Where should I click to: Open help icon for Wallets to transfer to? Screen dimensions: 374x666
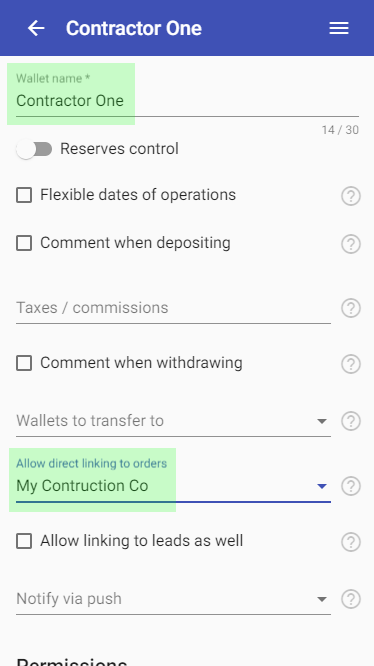351,421
